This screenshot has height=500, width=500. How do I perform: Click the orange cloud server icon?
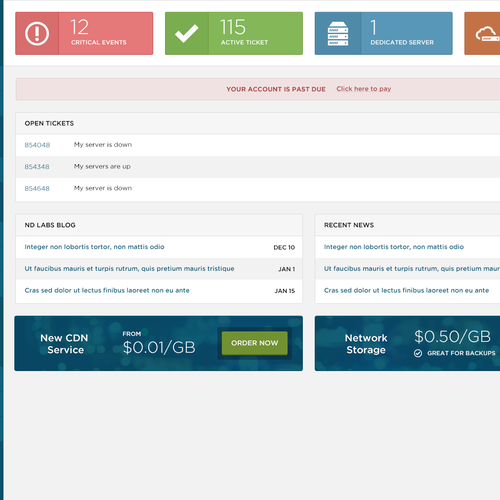pos(488,34)
